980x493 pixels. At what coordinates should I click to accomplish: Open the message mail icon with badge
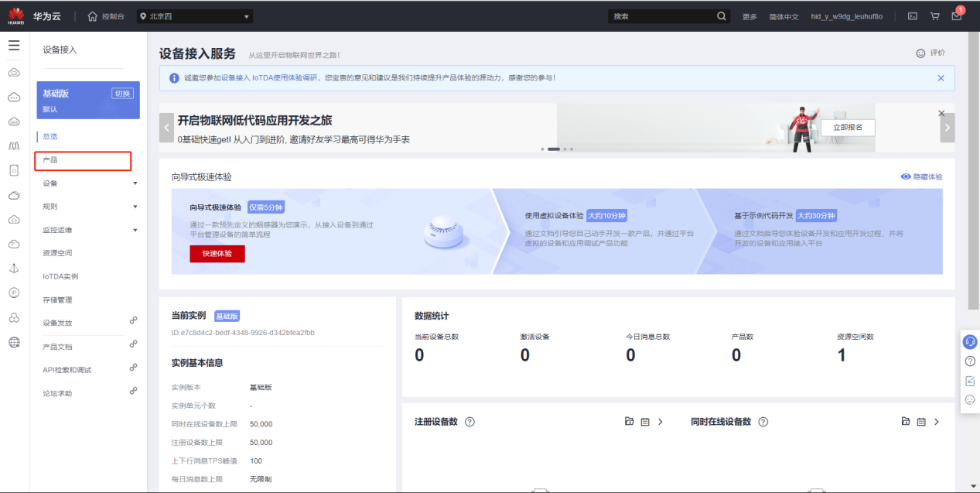pos(958,15)
